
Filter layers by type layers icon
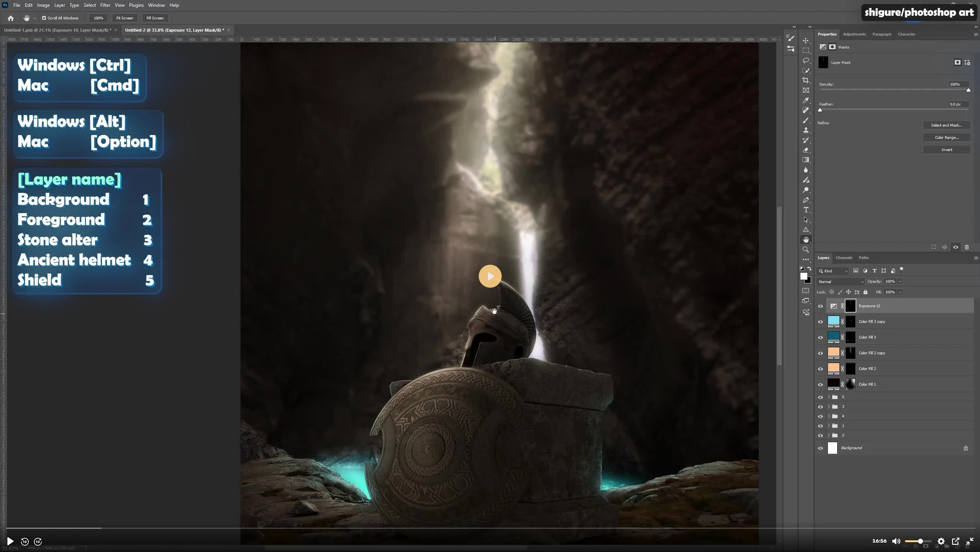point(874,271)
